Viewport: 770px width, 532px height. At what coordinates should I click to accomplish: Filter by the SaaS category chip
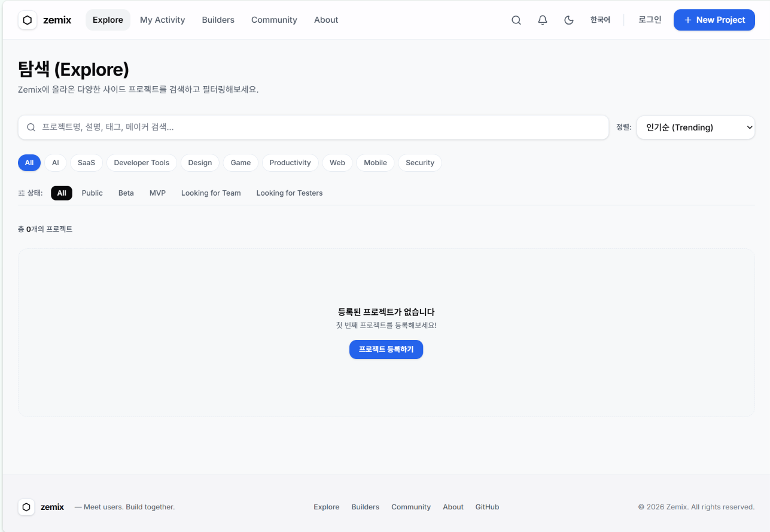click(x=86, y=163)
